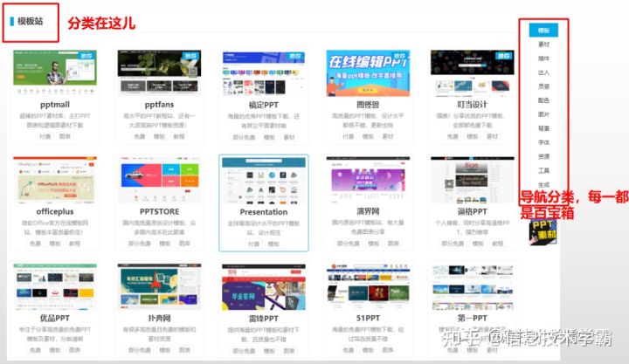Visit the 优品PPT title link

click(x=55, y=319)
